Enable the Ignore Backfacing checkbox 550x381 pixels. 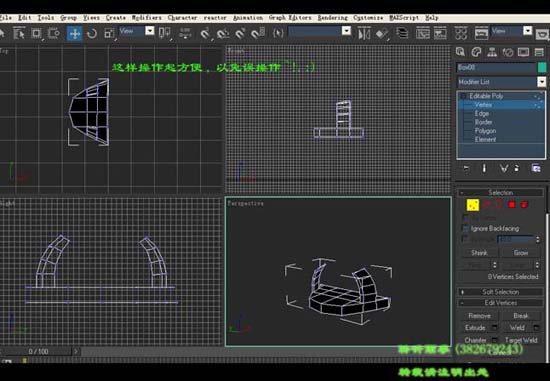click(x=465, y=229)
